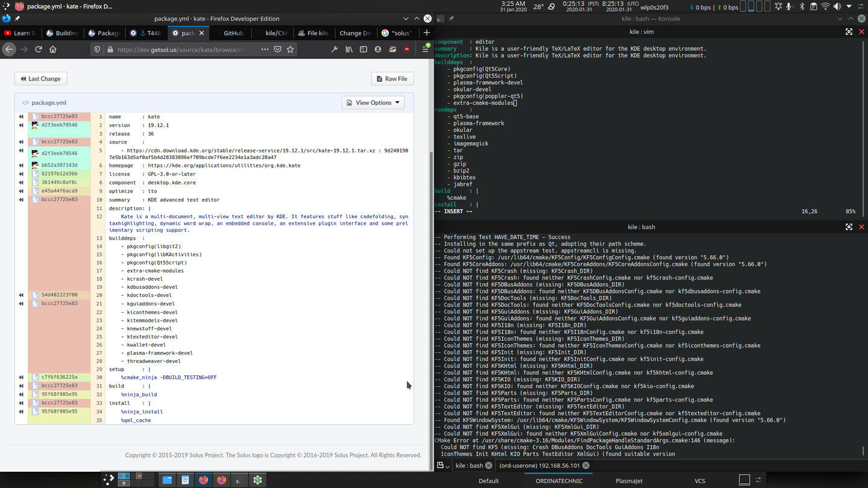Reload the page in Firefox

coord(39,49)
